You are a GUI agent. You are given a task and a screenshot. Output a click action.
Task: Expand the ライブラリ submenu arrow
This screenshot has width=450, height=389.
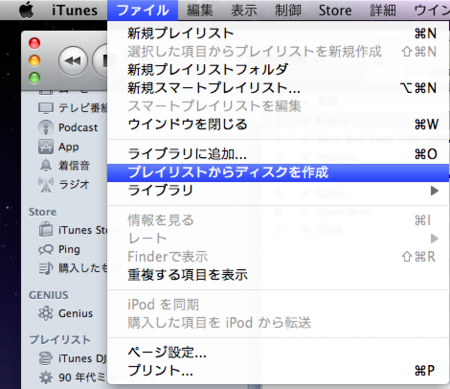point(434,191)
